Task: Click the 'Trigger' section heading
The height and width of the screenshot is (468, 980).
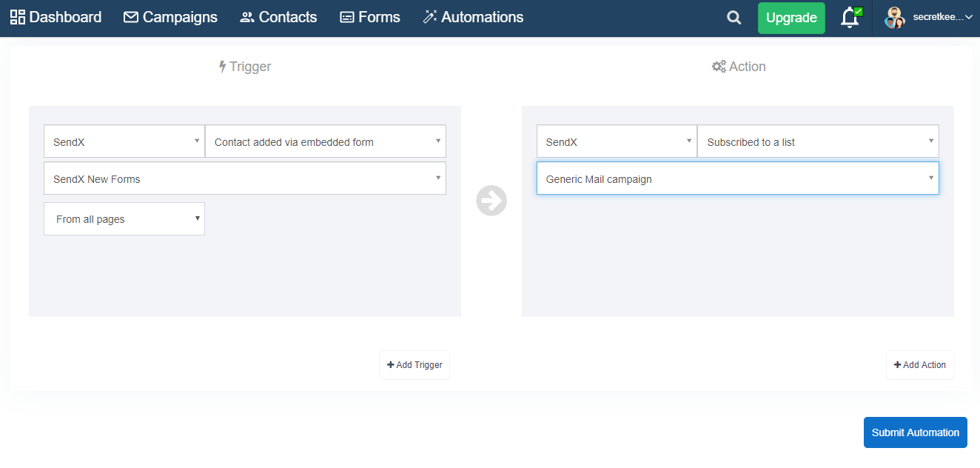Action: click(245, 67)
